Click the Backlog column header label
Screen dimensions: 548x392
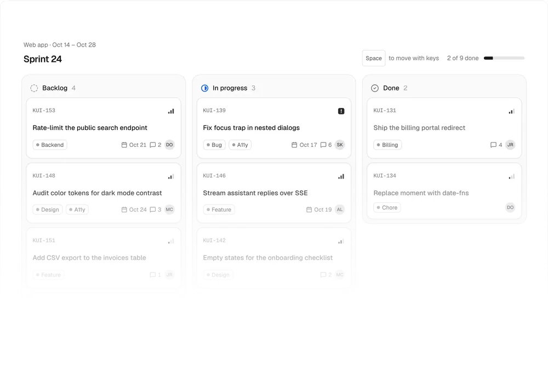(55, 88)
